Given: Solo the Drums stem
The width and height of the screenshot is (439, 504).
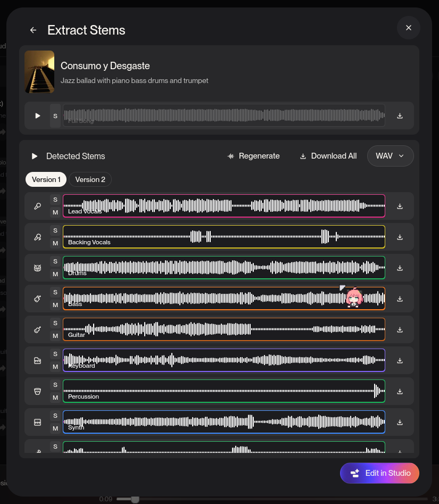Looking at the screenshot, I should [55, 261].
